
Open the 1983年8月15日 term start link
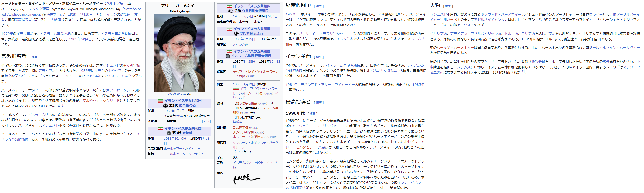coord(244,39)
